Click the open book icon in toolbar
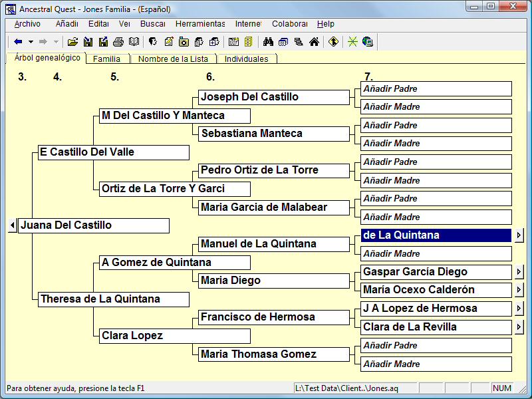 [134, 42]
